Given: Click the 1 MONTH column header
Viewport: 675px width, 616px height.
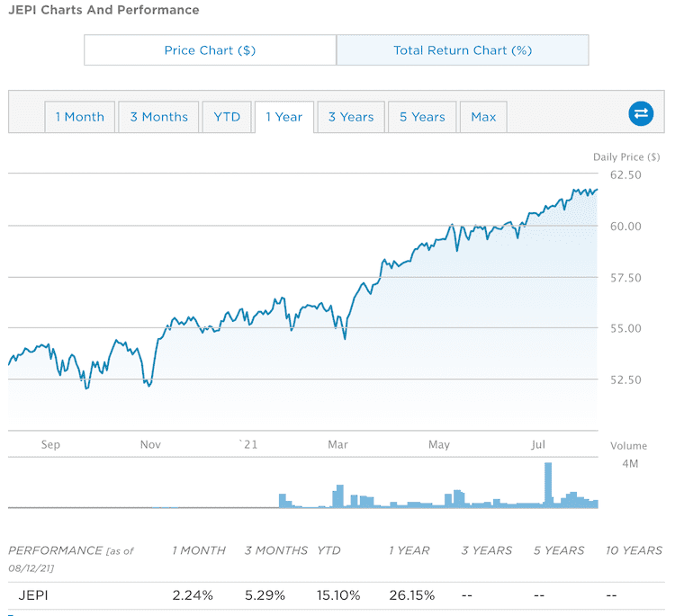Looking at the screenshot, I should (x=199, y=550).
